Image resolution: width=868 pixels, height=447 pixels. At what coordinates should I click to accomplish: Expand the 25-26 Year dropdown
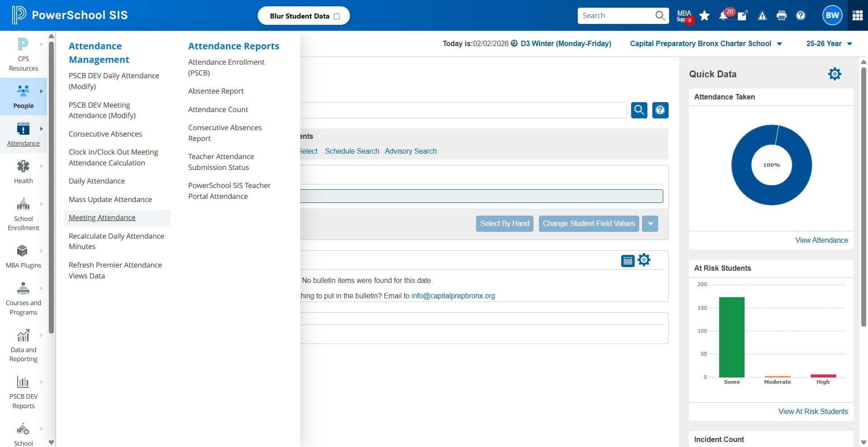pos(829,43)
